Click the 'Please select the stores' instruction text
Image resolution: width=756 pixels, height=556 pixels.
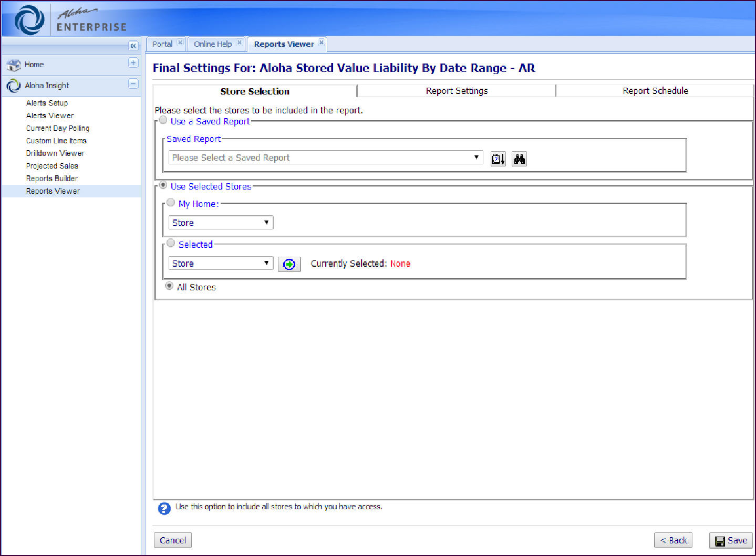(x=258, y=110)
